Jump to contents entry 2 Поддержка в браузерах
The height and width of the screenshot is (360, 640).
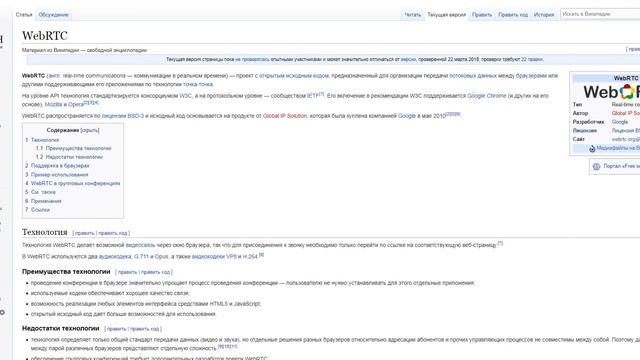point(57,166)
